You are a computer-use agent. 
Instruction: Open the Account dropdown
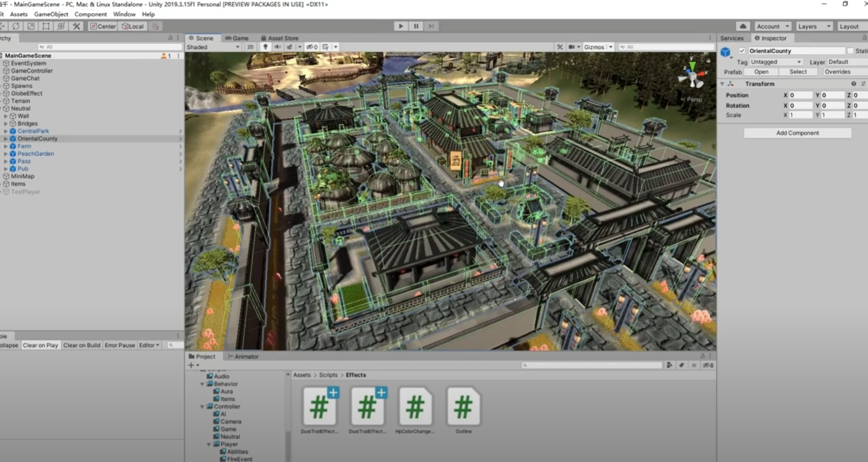(773, 26)
